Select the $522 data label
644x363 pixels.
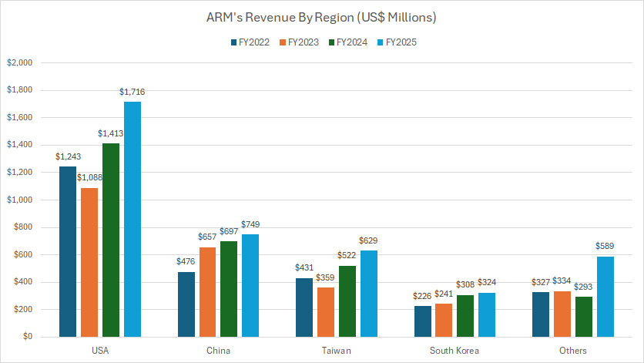coord(347,255)
